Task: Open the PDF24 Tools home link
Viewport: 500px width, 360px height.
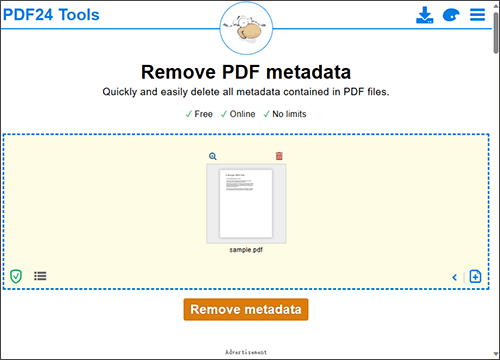Action: (51, 15)
